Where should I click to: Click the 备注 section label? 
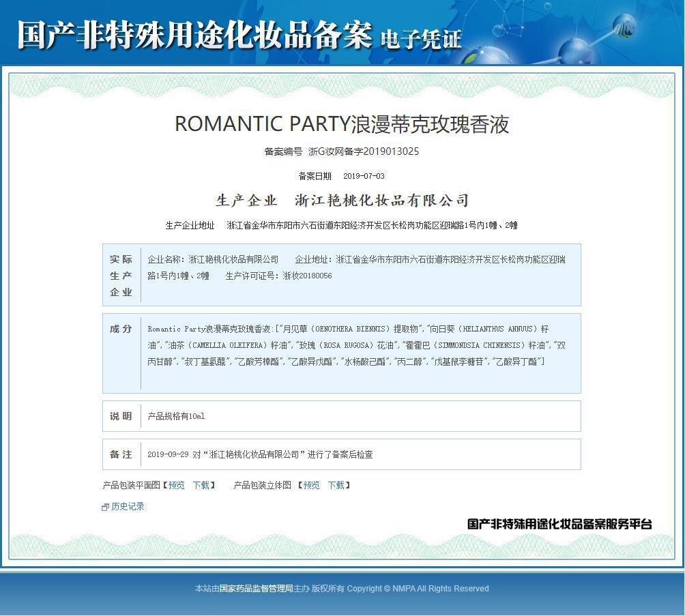[x=121, y=454]
